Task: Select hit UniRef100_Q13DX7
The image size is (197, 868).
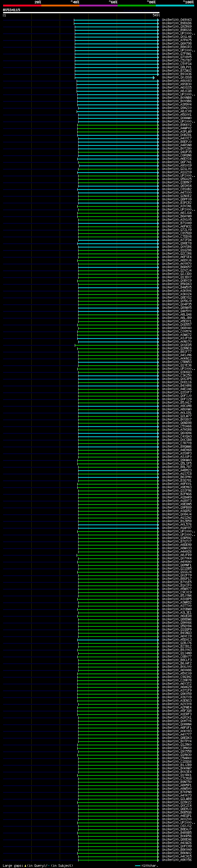Action: click(176, 277)
